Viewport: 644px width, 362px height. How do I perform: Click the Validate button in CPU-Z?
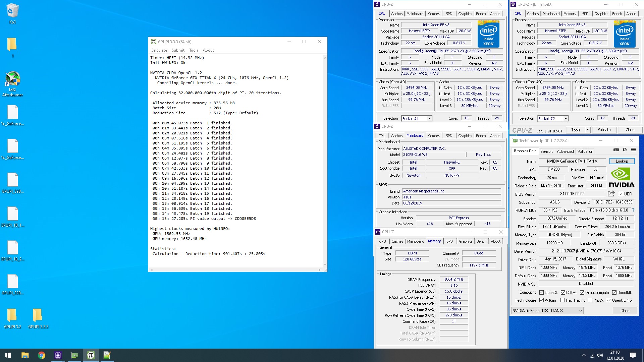click(604, 130)
